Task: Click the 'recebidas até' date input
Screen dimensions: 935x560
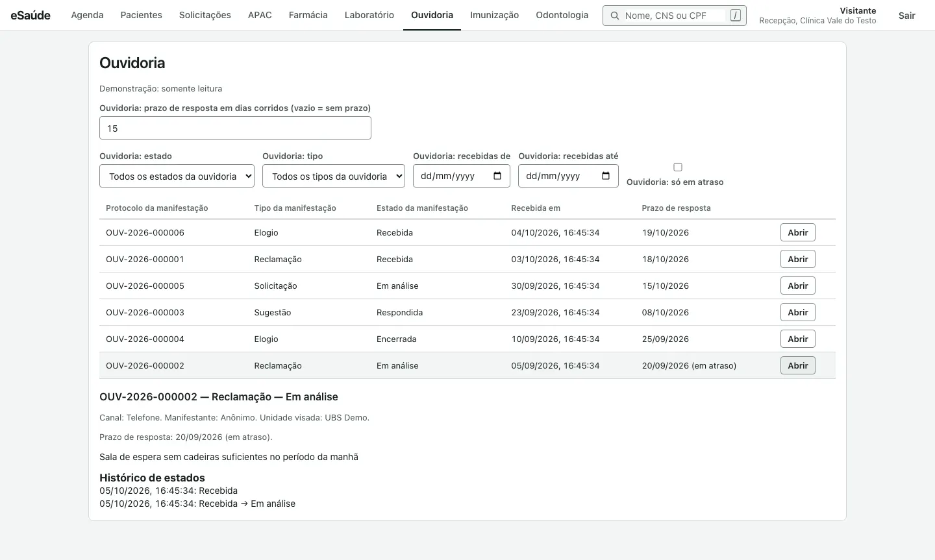Action: pyautogui.click(x=568, y=176)
